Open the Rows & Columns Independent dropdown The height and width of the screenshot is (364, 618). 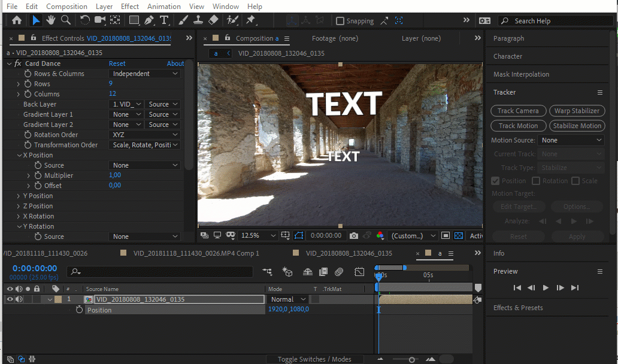pyautogui.click(x=144, y=73)
